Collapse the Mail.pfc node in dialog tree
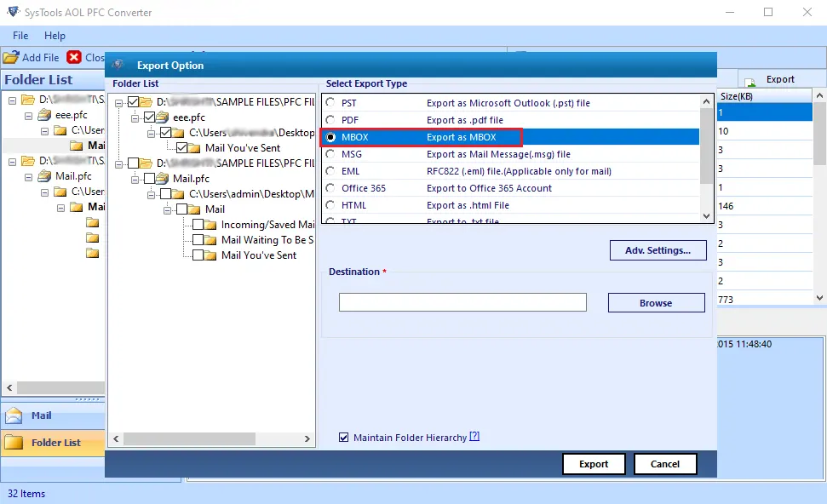The height and width of the screenshot is (504, 827). pos(135,180)
